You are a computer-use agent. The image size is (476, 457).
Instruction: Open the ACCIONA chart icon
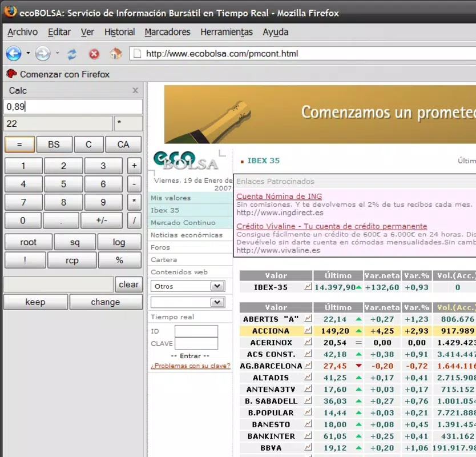308,330
